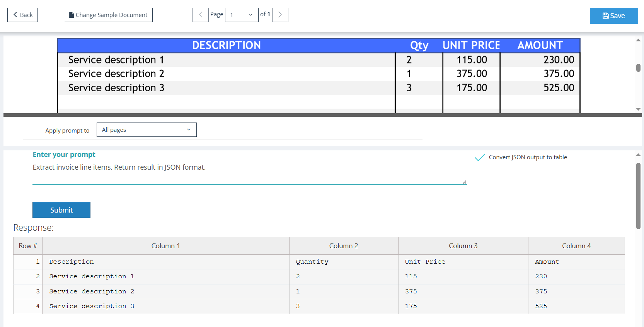Click 'Service description 2' in invoice preview
644x327 pixels.
(x=116, y=73)
